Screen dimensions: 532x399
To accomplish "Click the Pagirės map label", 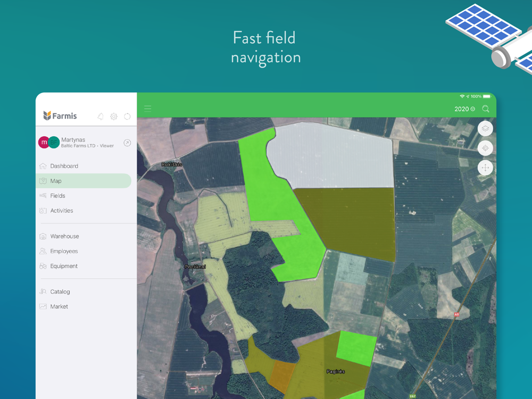I will 336,371.
